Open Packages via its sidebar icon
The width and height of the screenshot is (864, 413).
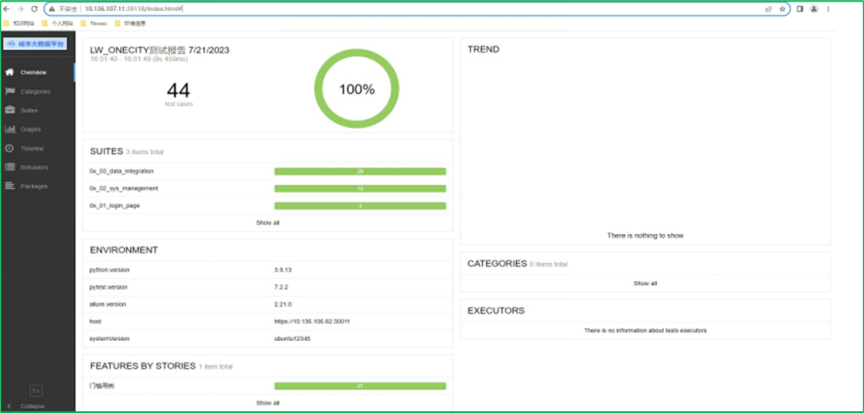tap(10, 186)
